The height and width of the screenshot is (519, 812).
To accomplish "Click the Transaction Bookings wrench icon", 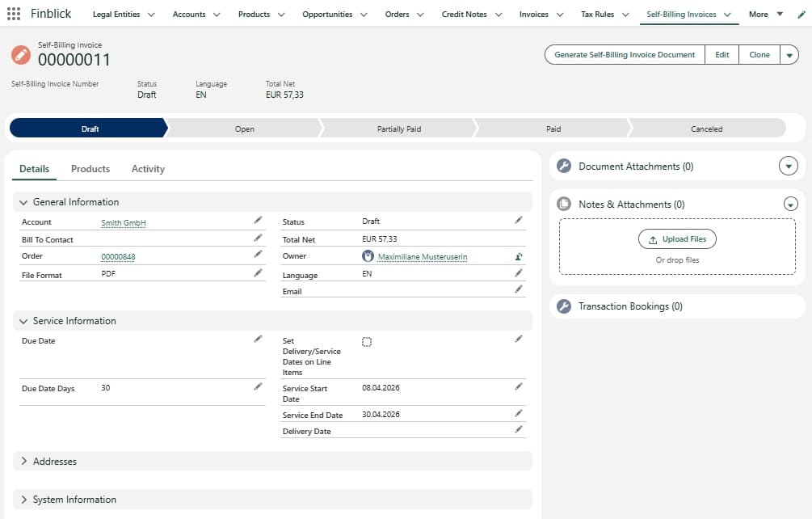I will point(564,306).
